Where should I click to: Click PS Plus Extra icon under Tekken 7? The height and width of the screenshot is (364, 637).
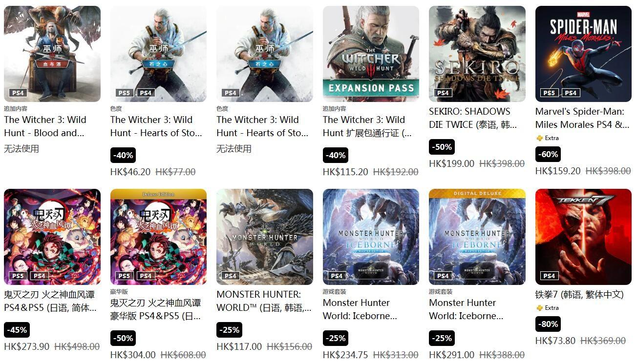click(x=539, y=308)
